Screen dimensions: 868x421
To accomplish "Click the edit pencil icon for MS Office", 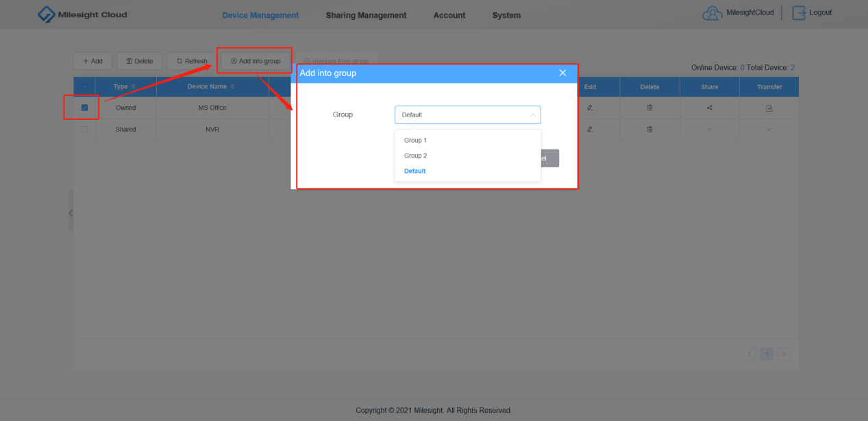I will 590,108.
